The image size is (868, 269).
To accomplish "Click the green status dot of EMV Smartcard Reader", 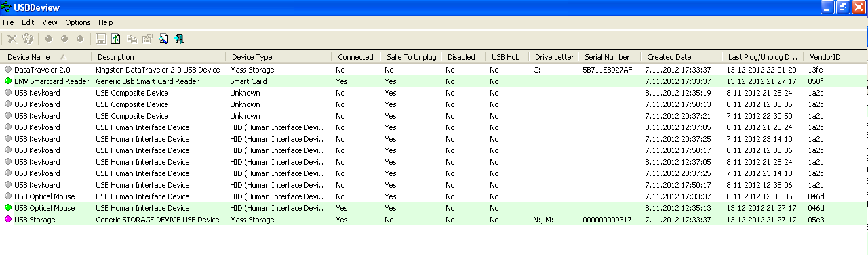I will tap(8, 81).
